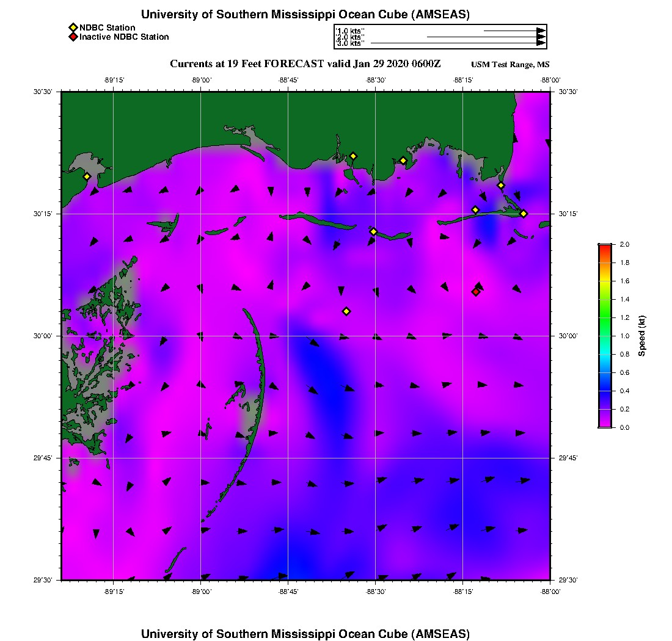Click the 0.0 colorbar tick value
Image resolution: width=672 pixels, height=641 pixels.
[624, 427]
